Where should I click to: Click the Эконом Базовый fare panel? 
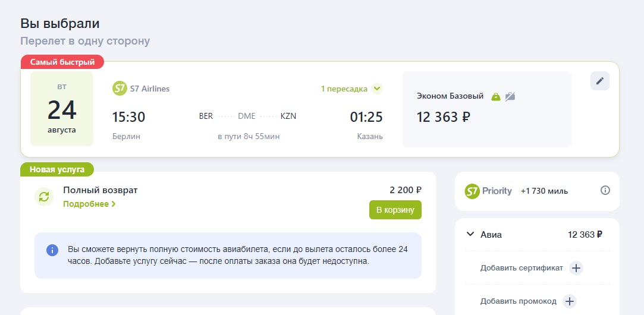pos(486,109)
